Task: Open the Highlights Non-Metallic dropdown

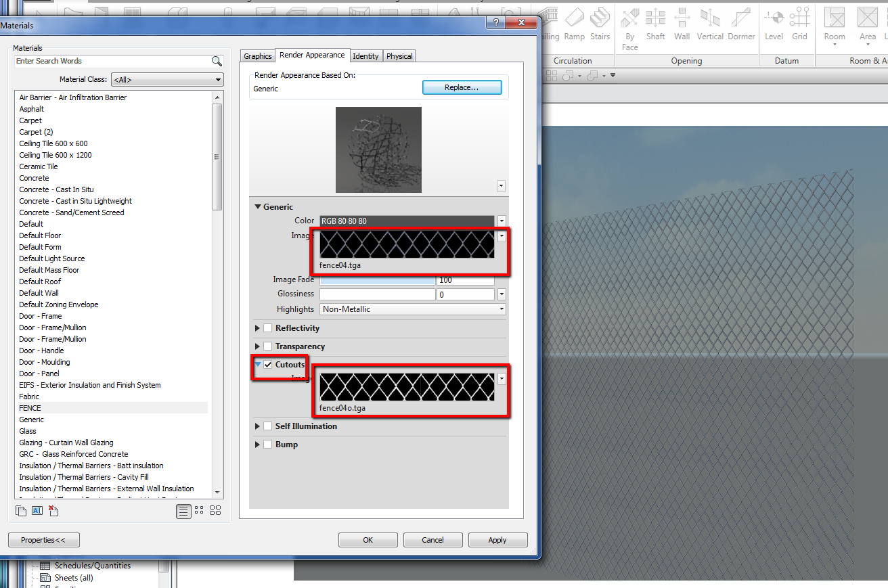Action: (413, 309)
